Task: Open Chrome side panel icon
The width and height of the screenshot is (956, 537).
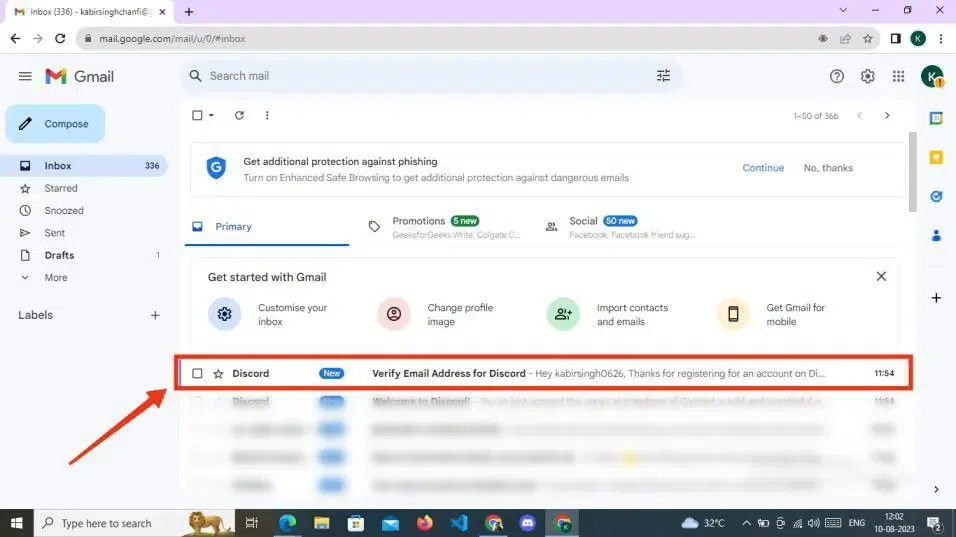Action: point(896,38)
